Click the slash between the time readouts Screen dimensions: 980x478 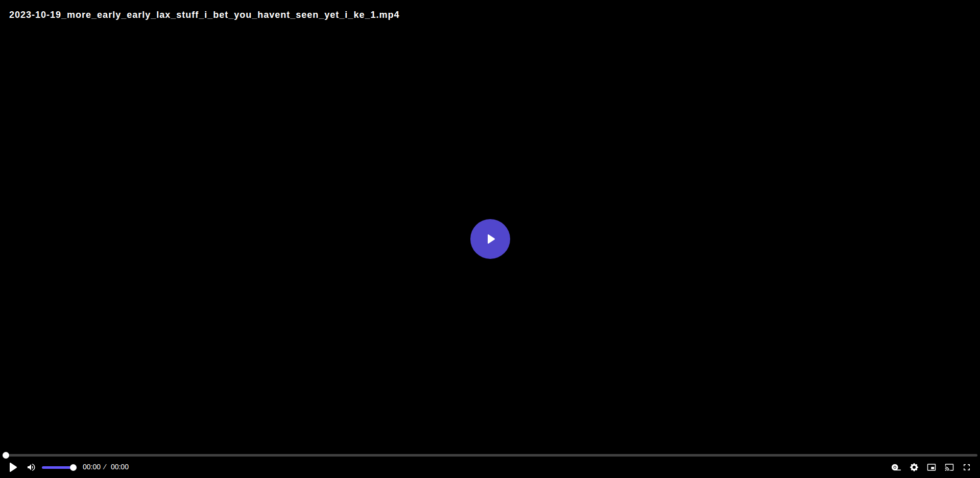click(105, 467)
